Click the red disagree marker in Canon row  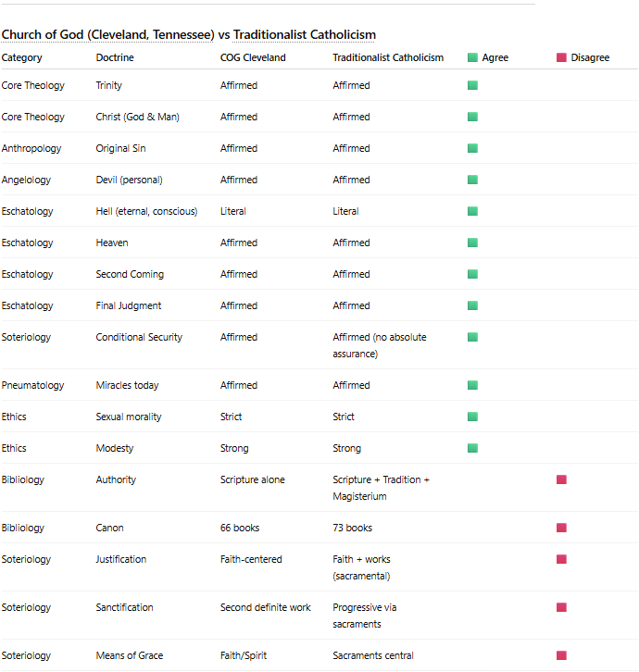[x=561, y=528]
